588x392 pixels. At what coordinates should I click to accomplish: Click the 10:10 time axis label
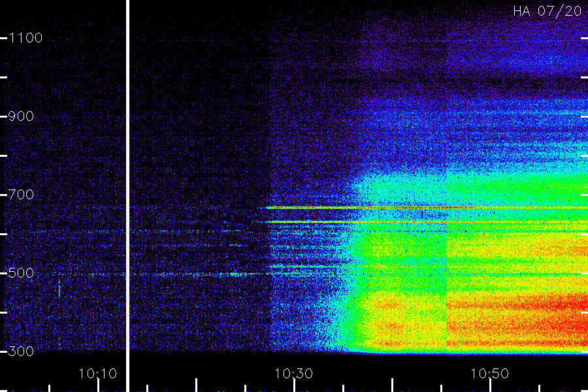pyautogui.click(x=97, y=374)
